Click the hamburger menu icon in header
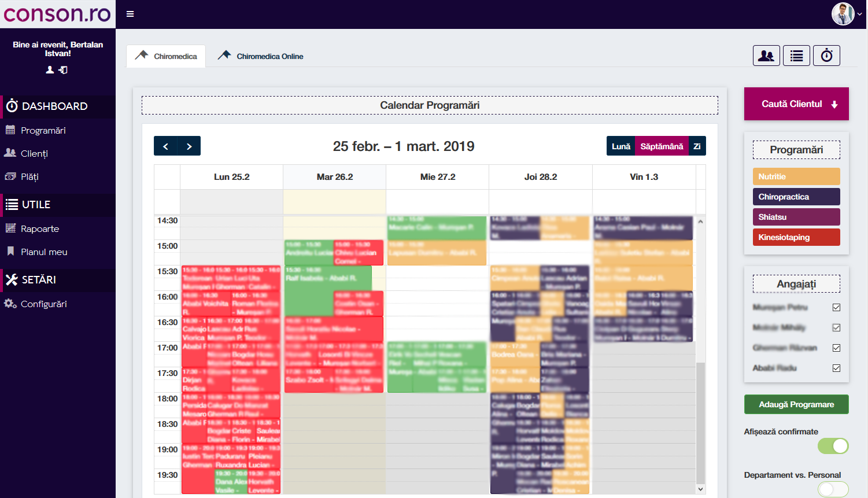 pos(130,14)
